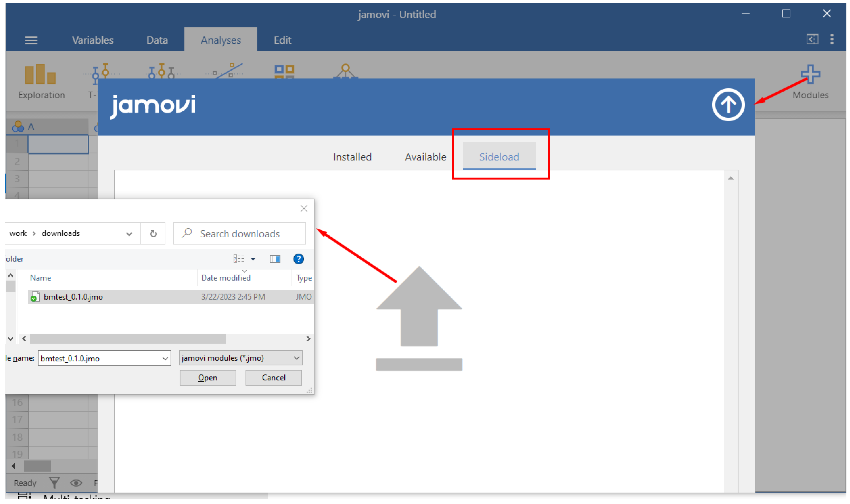Click the file list horizontal scrollbar

pyautogui.click(x=127, y=338)
